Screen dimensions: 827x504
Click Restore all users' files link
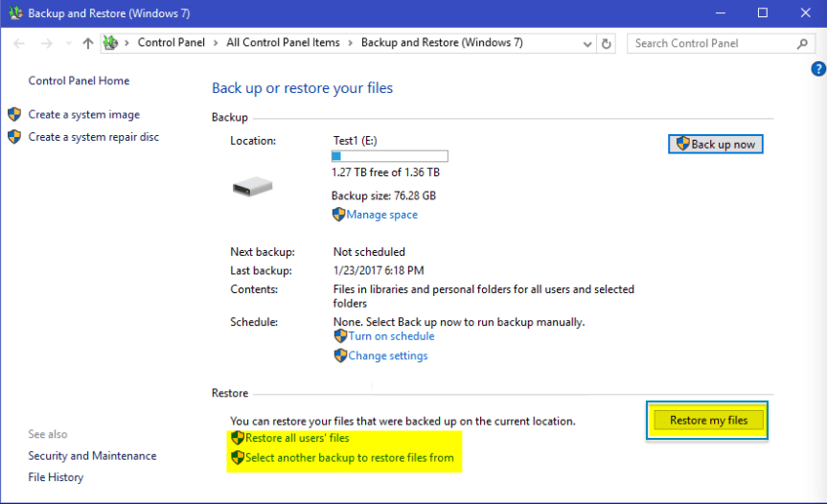pos(297,438)
